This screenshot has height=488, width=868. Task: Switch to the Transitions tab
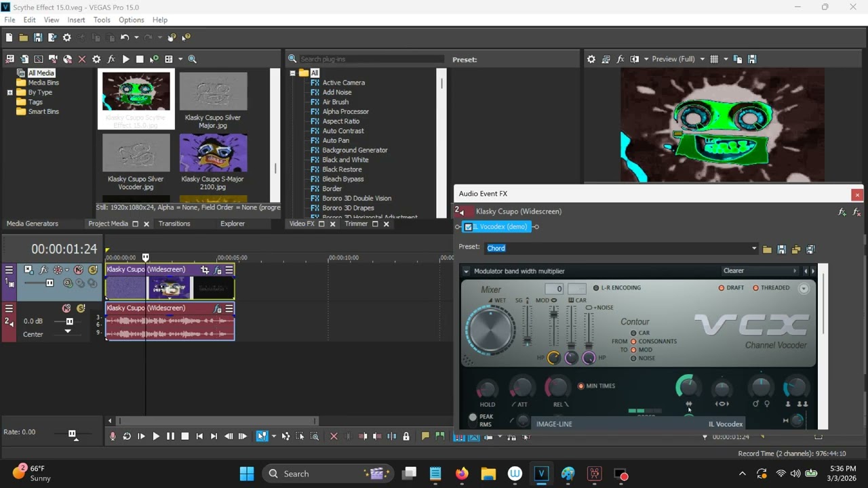[174, 224]
